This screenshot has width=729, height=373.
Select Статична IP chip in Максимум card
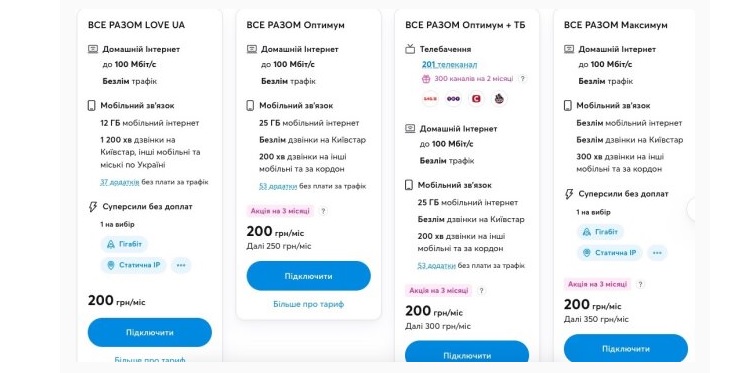point(610,253)
